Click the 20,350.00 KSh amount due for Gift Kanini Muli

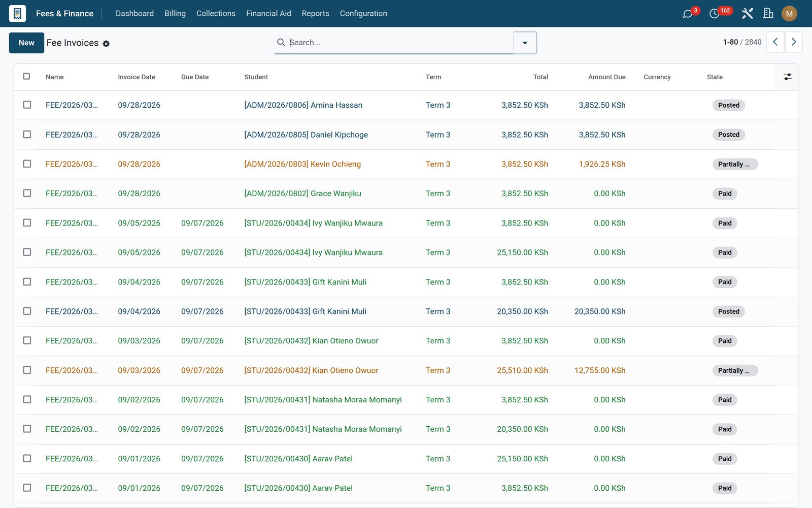(x=599, y=311)
